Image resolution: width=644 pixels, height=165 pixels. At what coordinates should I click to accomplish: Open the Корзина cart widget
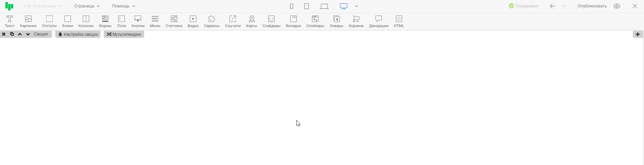coord(356,21)
